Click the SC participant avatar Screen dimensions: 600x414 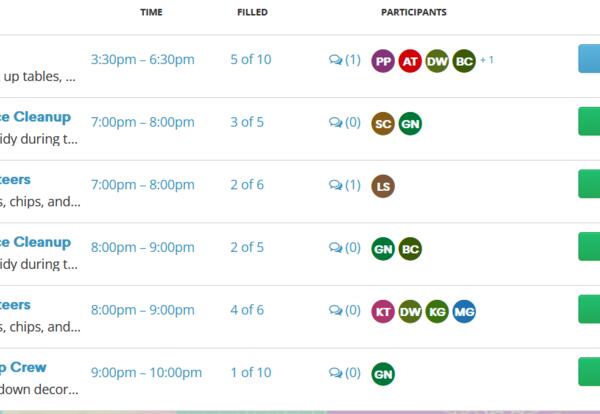coord(383,124)
